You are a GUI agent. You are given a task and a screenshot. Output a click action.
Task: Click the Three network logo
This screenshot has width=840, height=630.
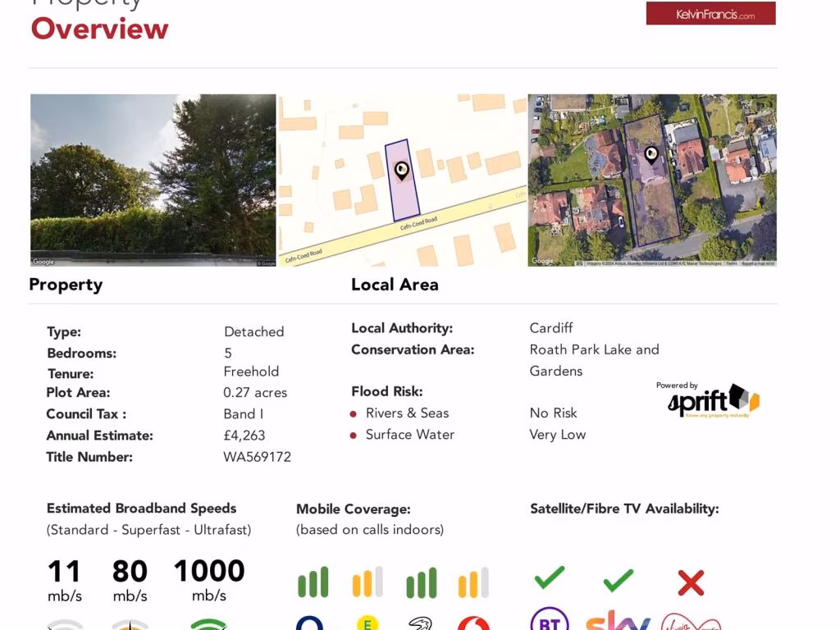420,623
